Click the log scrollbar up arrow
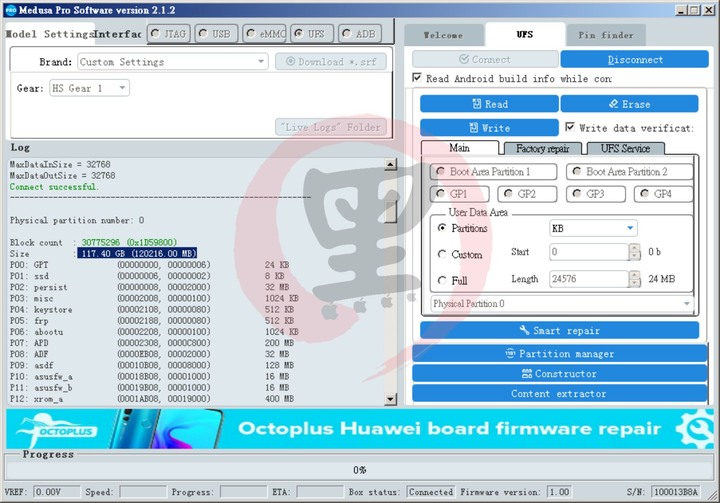The image size is (720, 503). pos(390,164)
